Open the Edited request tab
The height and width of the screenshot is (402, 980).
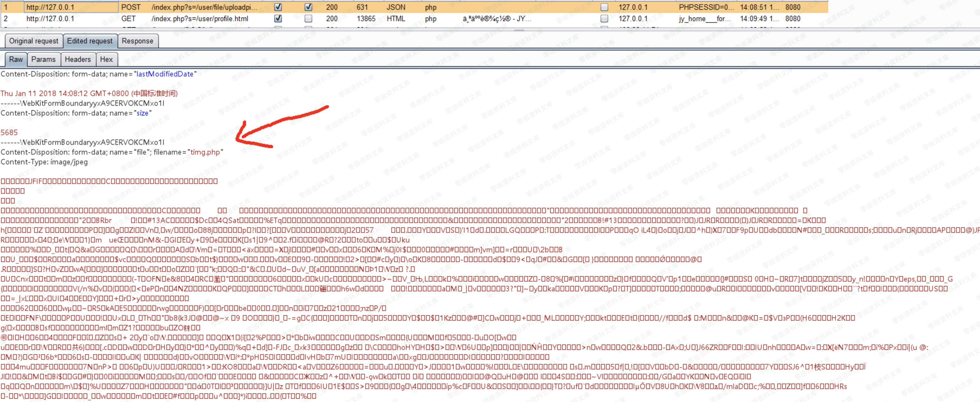tap(90, 41)
